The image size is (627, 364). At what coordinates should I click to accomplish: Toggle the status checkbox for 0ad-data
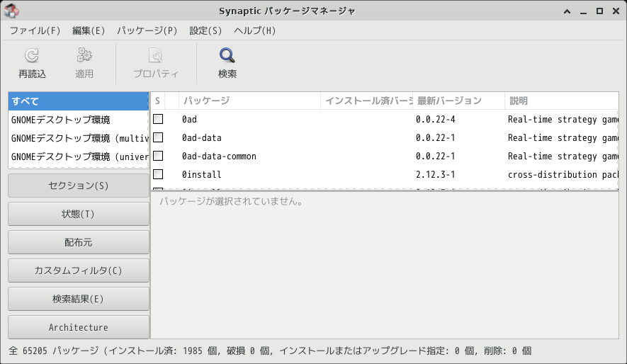[158, 137]
